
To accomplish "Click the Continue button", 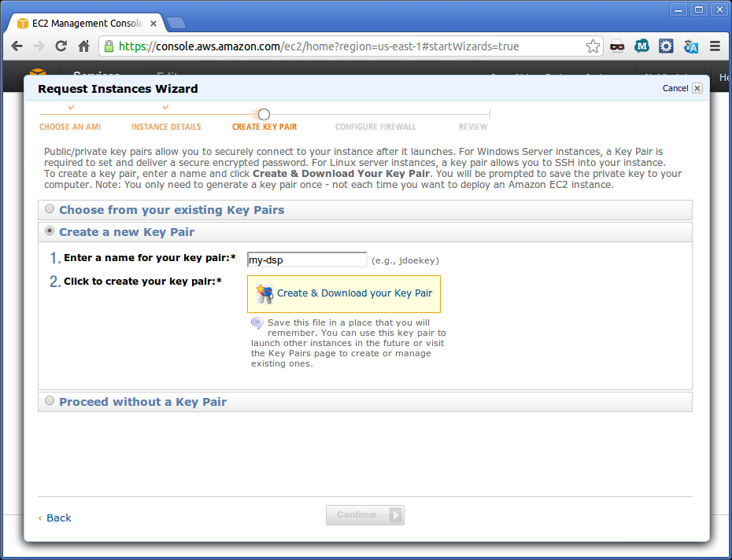I will pos(365,514).
